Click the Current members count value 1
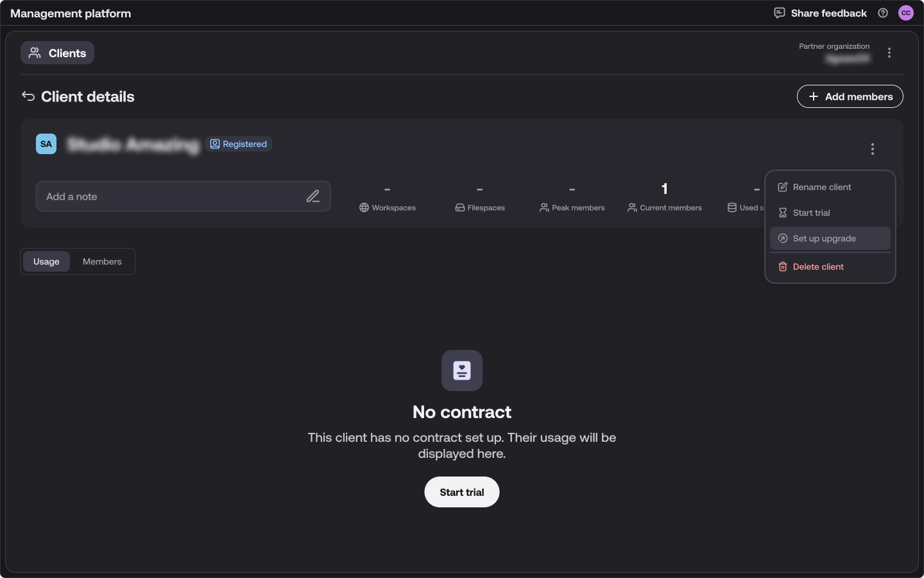 click(665, 189)
